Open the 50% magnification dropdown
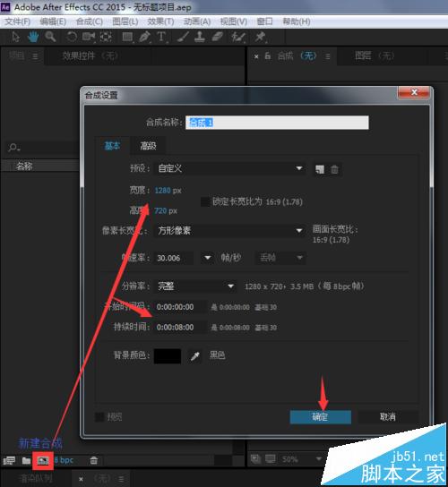This screenshot has width=448, height=487. 301,458
